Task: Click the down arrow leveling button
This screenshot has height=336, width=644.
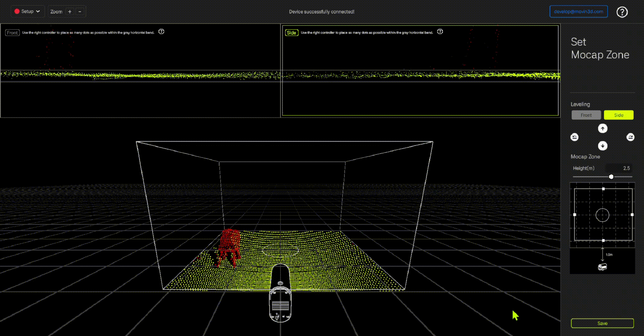Action: click(603, 146)
